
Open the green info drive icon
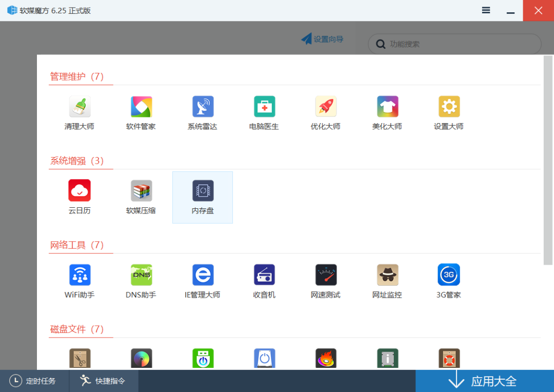(x=388, y=359)
